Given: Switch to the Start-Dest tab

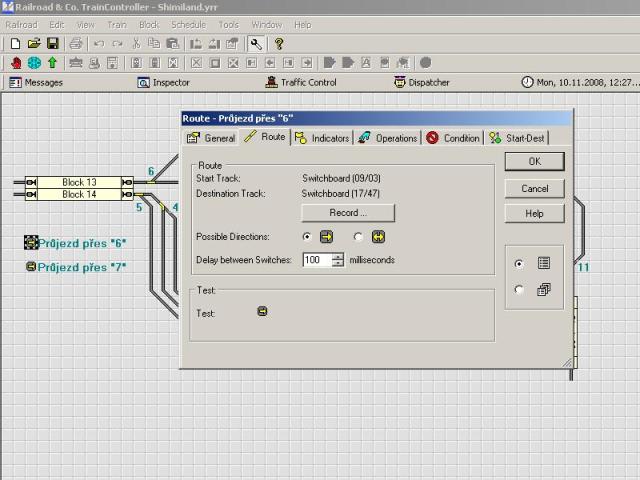Looking at the screenshot, I should tap(517, 138).
